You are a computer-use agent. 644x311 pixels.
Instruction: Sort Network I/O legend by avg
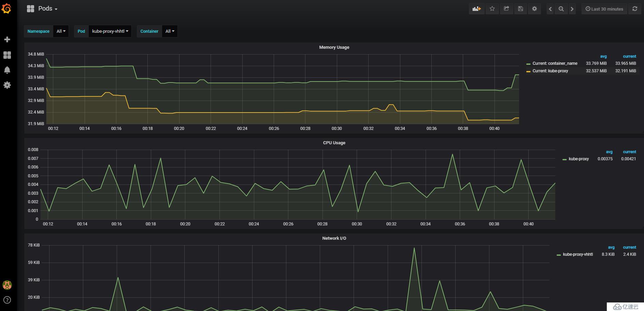pos(611,247)
